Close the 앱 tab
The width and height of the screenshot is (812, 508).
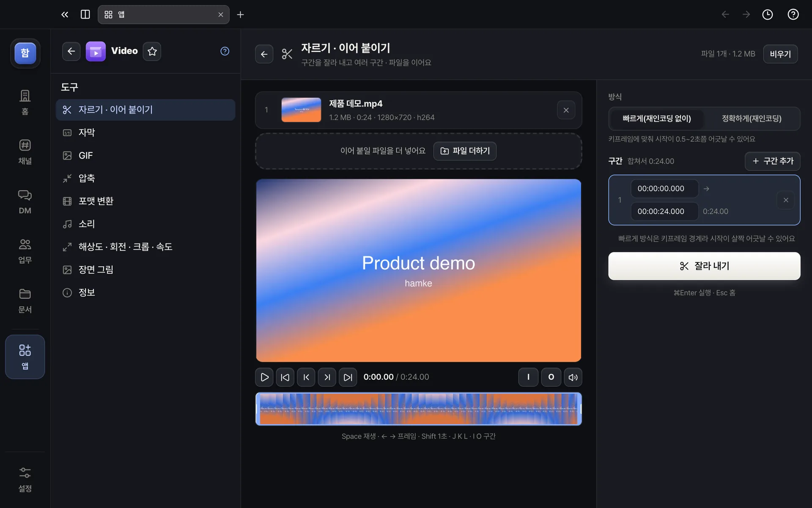221,15
